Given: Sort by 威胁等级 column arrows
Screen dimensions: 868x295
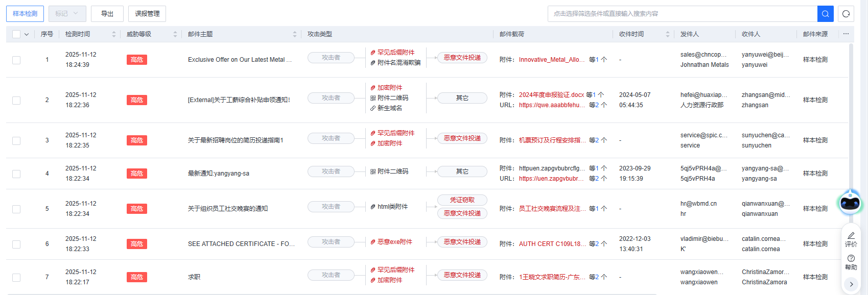Looking at the screenshot, I should coord(175,34).
